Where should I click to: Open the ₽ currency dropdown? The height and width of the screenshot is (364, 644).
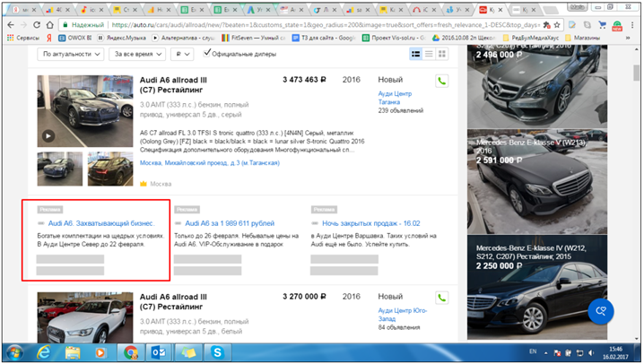(183, 55)
